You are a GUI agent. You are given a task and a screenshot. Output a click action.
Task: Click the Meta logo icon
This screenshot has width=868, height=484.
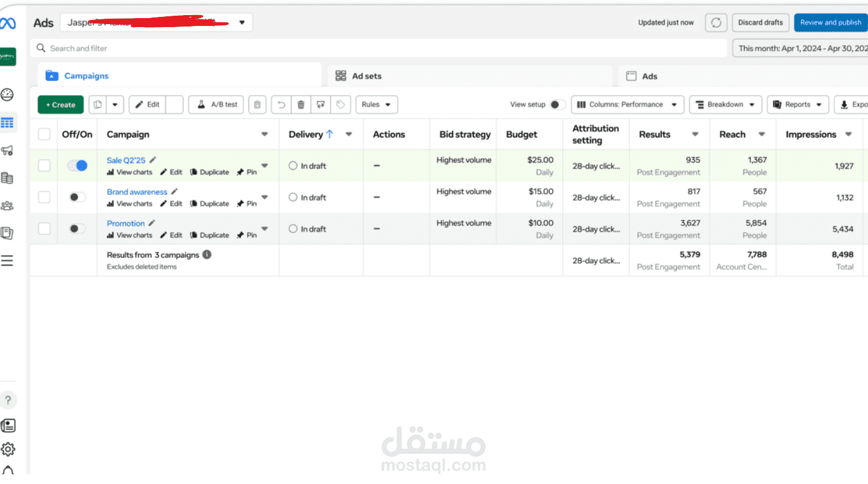[x=7, y=24]
